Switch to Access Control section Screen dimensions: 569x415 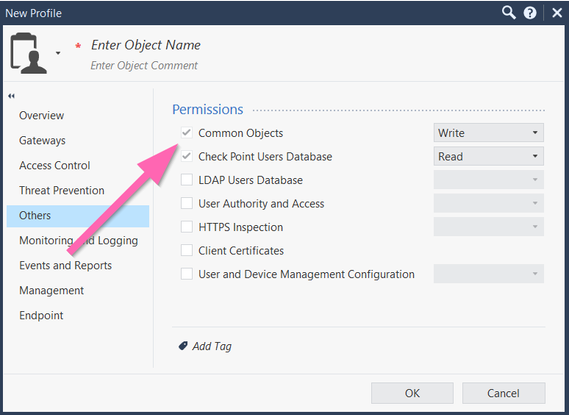click(54, 165)
